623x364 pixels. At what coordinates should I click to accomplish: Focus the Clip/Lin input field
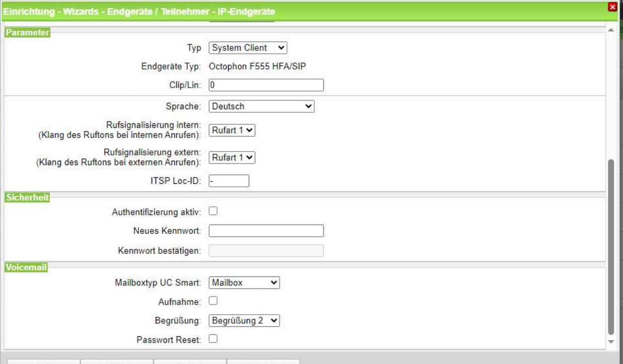coord(266,85)
